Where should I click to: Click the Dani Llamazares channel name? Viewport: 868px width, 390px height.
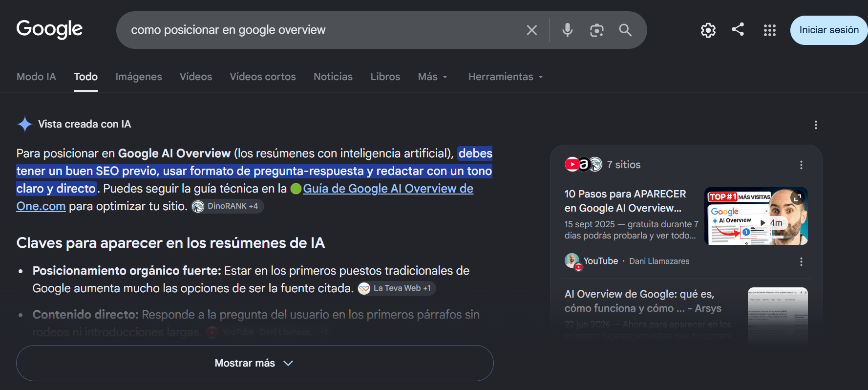pos(659,261)
